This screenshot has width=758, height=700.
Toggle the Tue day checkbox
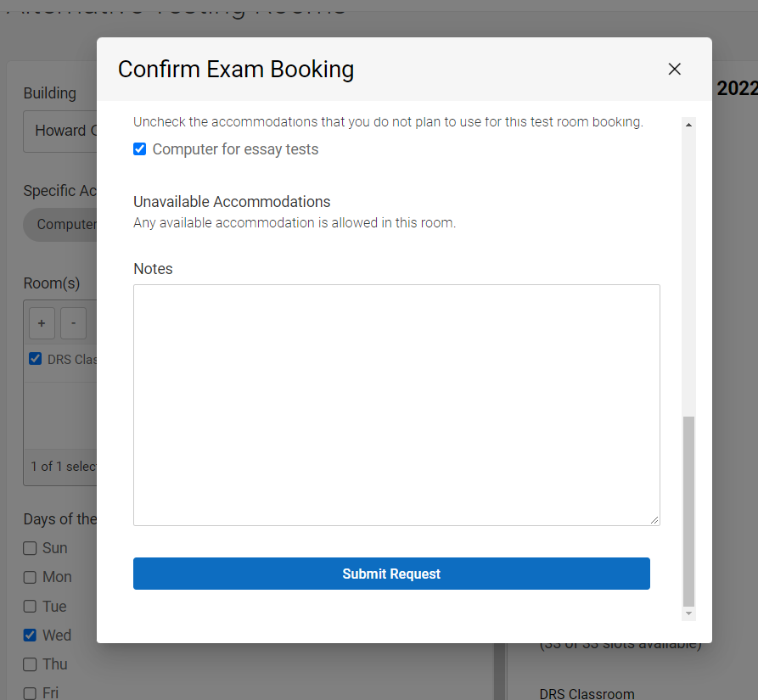tap(30, 606)
